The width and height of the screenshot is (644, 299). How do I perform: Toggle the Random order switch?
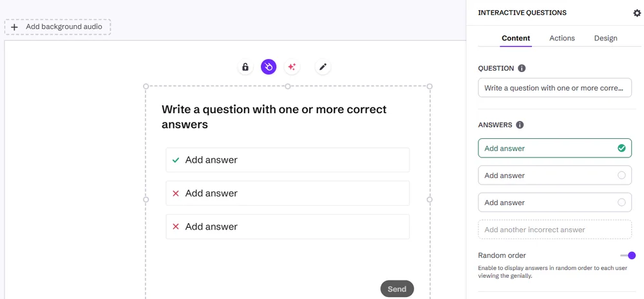pyautogui.click(x=628, y=255)
